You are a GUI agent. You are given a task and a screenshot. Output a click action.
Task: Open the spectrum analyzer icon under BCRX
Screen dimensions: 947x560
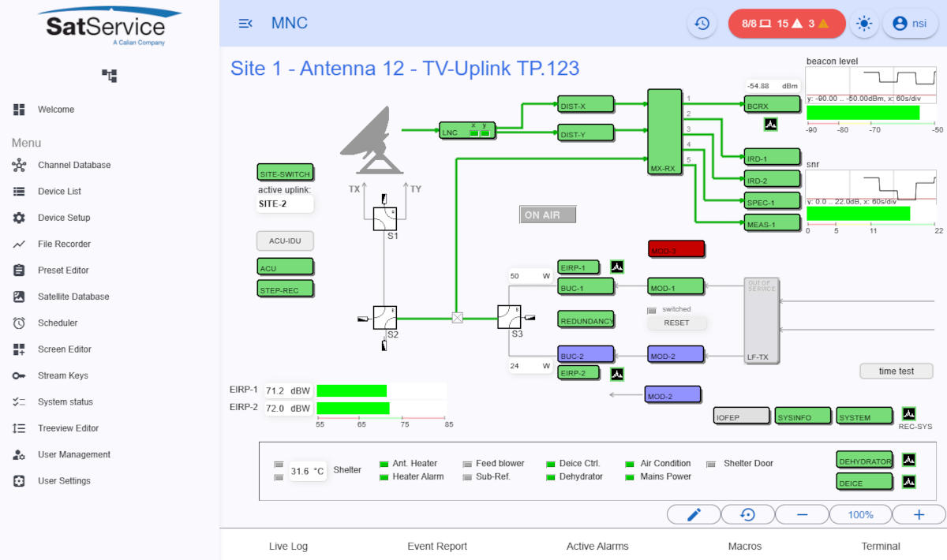(770, 124)
